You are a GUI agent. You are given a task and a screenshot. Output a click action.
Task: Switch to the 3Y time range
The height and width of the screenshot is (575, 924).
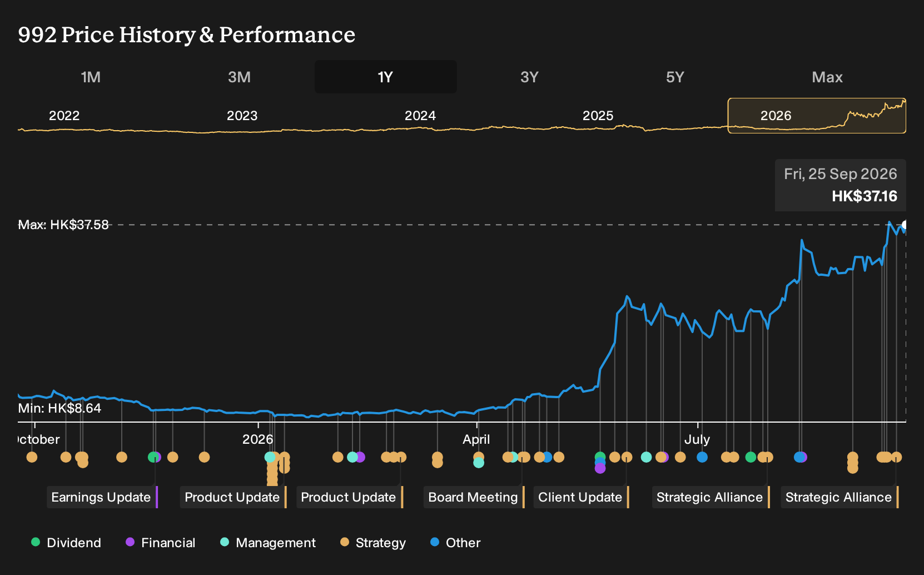[529, 77]
